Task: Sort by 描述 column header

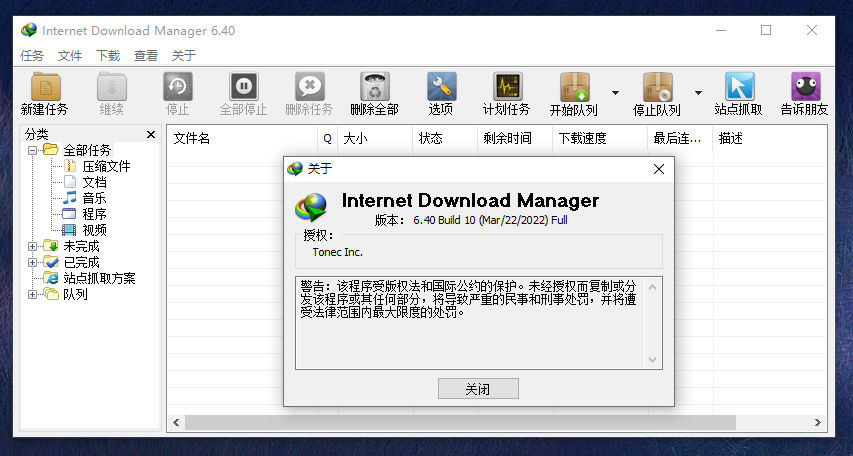Action: [770, 138]
